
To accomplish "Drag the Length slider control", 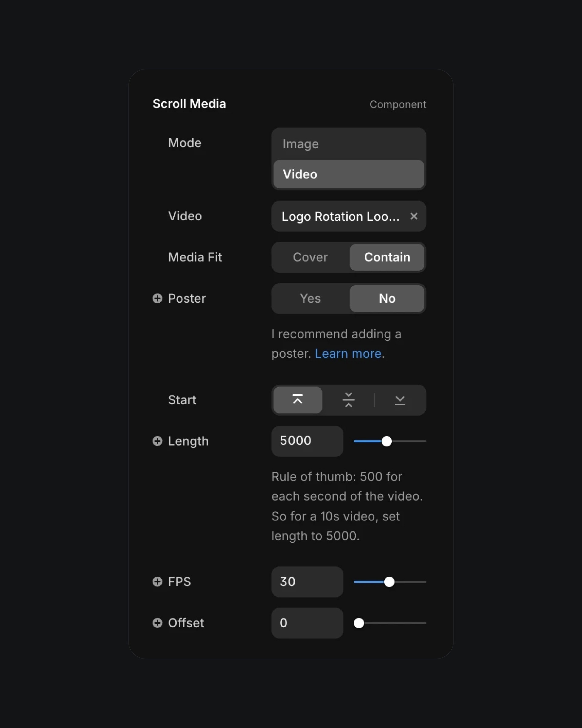I will coord(386,441).
